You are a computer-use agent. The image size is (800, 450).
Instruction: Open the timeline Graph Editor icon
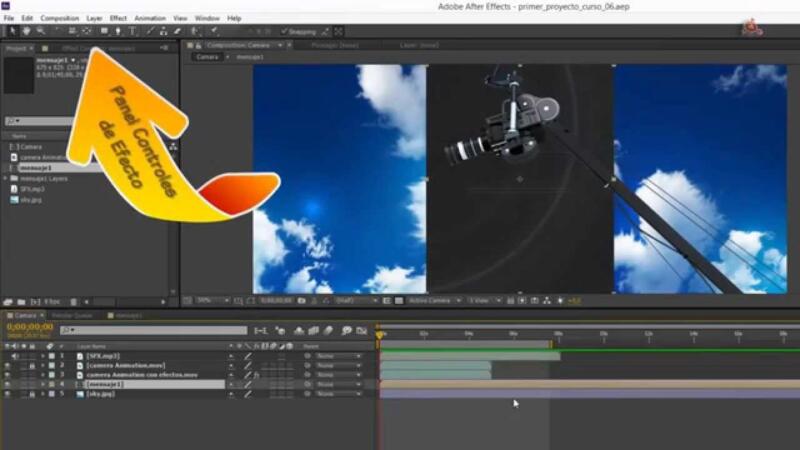pos(362,331)
